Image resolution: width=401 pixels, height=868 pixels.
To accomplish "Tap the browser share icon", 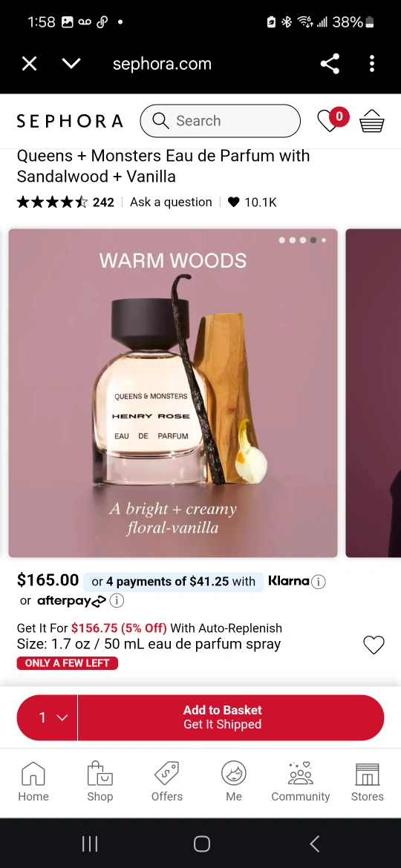I will (x=330, y=65).
